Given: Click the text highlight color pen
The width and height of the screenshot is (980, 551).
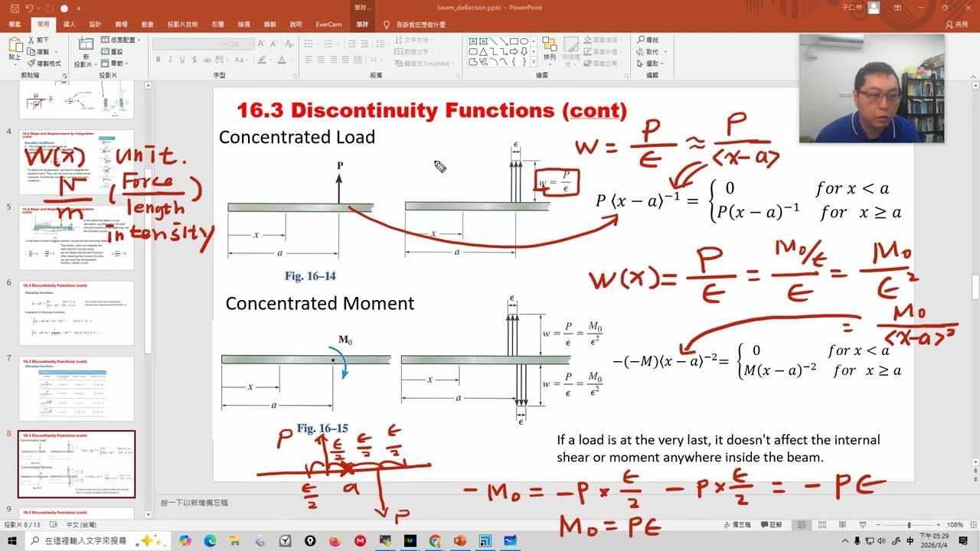Looking at the screenshot, I should tap(263, 60).
